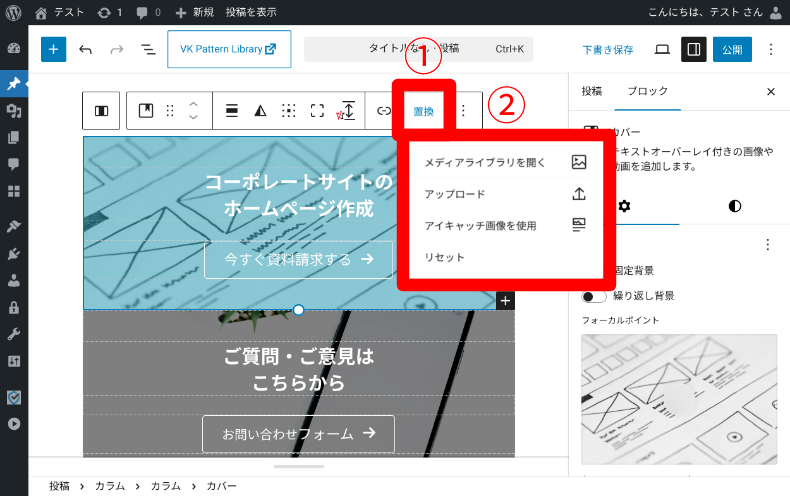Viewport: 790px width, 496px height.
Task: Switch to the ブロック sidebar tab
Action: click(x=647, y=91)
